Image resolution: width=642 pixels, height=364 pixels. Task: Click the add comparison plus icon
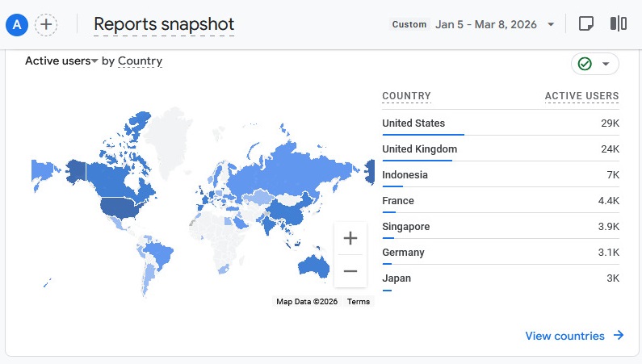(46, 24)
